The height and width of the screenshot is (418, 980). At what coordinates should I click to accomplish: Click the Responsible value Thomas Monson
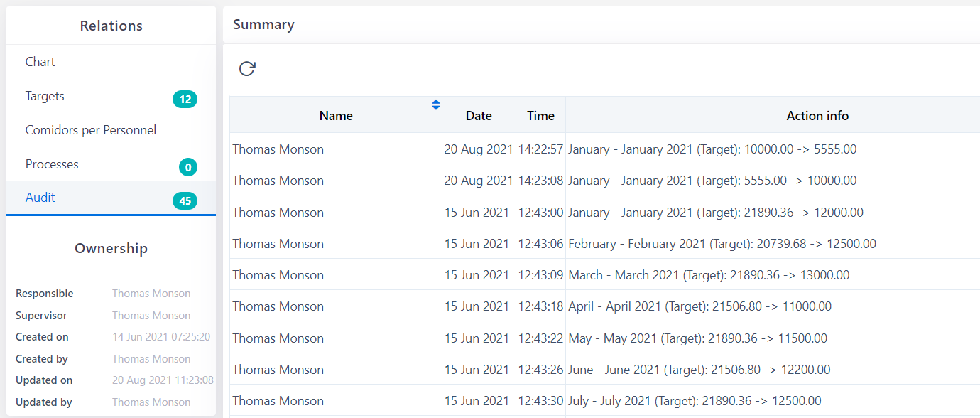pyautogui.click(x=151, y=294)
